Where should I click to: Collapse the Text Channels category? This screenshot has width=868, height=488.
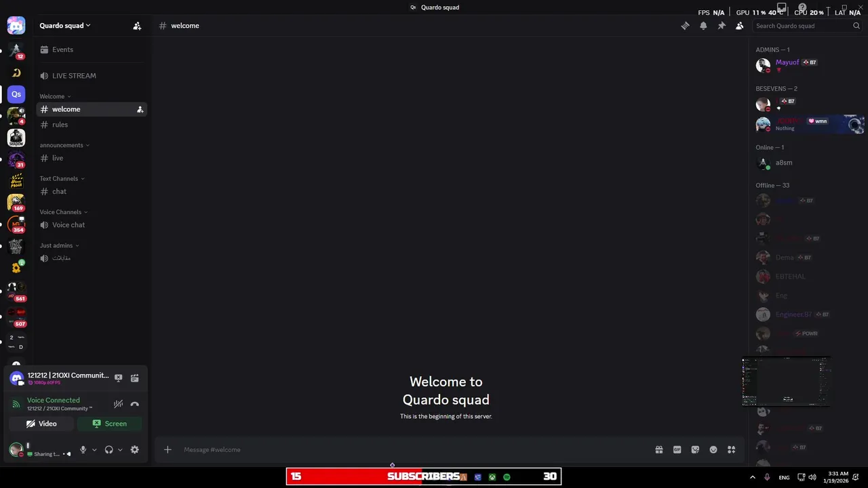tap(62, 178)
